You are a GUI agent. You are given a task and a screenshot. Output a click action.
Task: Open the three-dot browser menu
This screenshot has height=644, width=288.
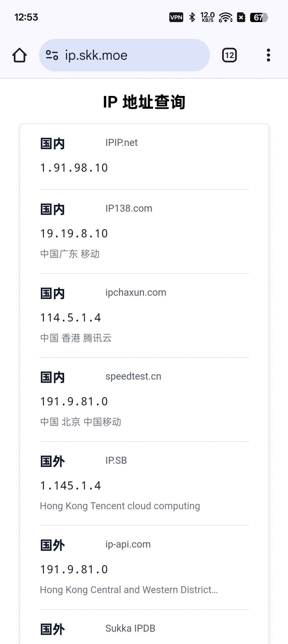click(268, 55)
